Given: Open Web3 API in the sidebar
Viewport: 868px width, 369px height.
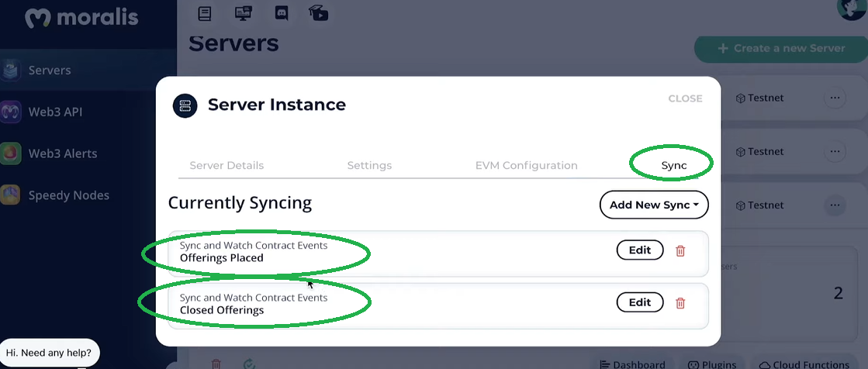Looking at the screenshot, I should pyautogui.click(x=55, y=112).
